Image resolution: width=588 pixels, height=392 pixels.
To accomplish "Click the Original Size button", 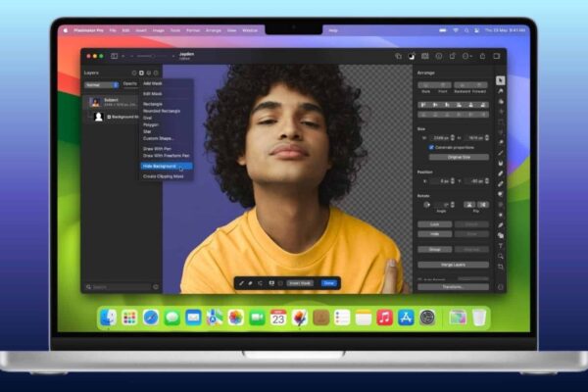I will coord(459,157).
